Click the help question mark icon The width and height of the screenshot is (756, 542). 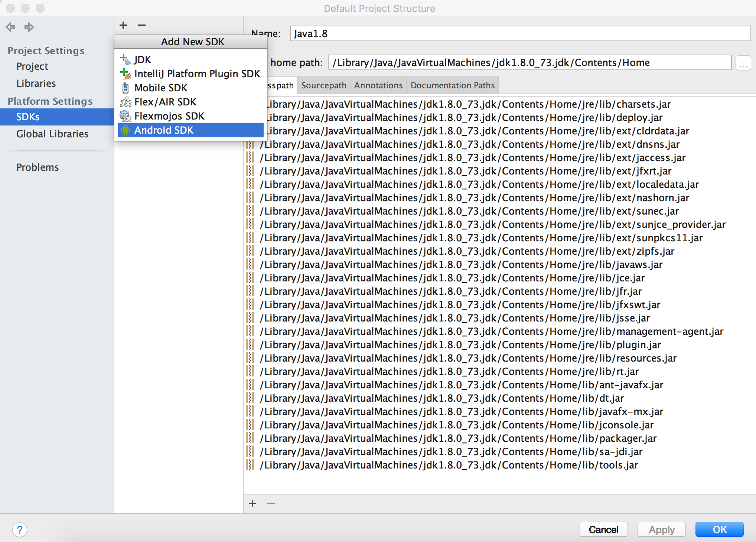click(x=20, y=529)
